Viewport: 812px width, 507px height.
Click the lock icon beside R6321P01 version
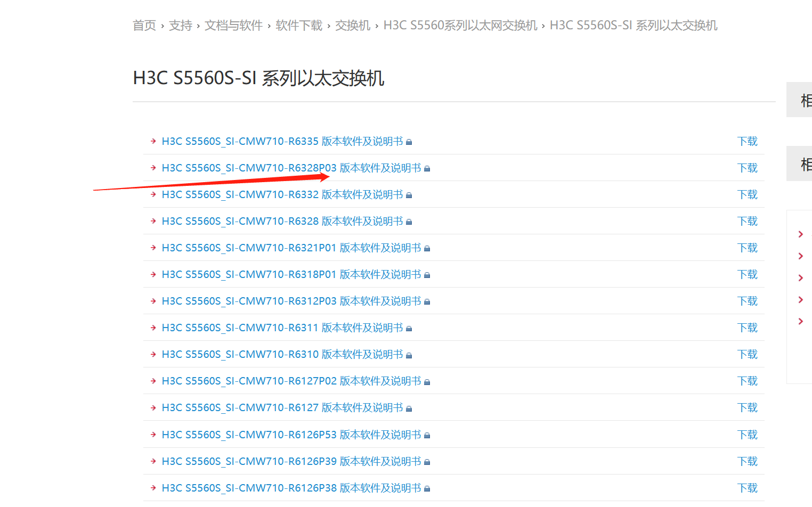[x=427, y=249]
